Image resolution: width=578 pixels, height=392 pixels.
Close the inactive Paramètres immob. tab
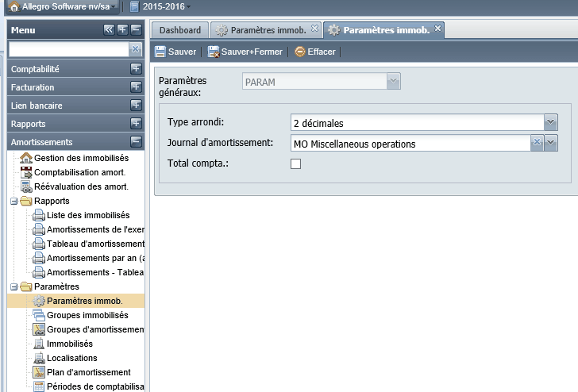tap(314, 29)
